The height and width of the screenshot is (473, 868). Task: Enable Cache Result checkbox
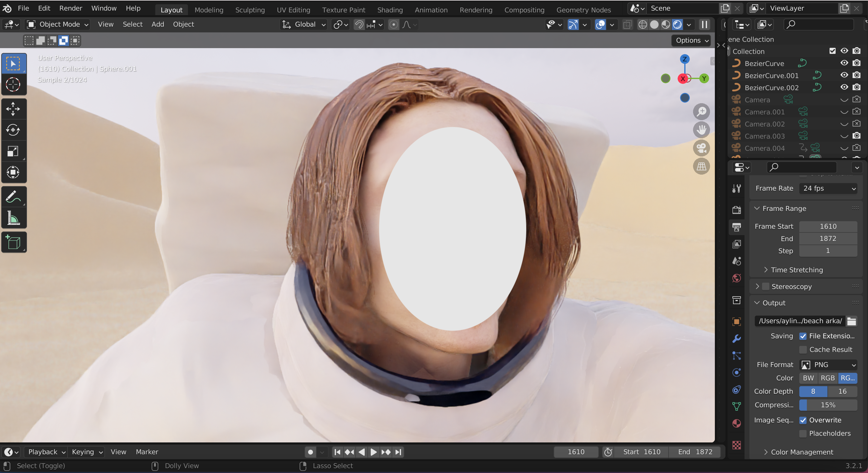click(x=803, y=349)
